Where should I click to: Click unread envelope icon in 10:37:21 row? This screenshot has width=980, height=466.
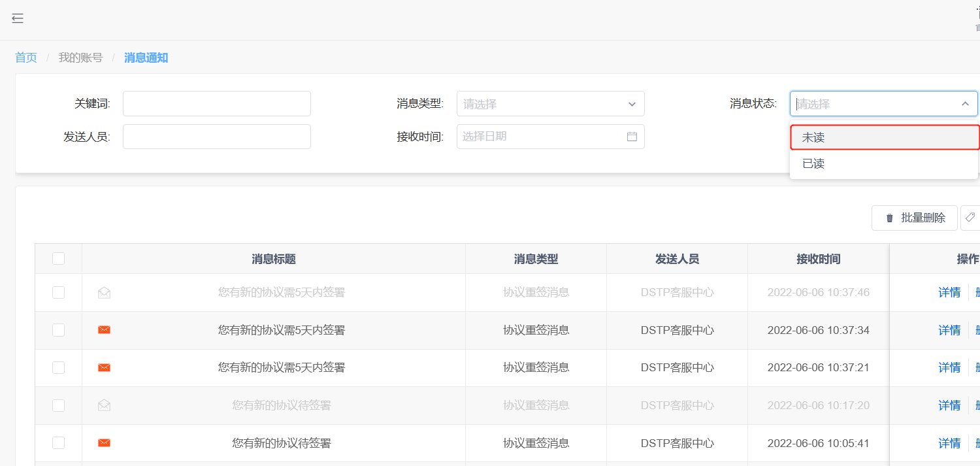click(x=104, y=368)
